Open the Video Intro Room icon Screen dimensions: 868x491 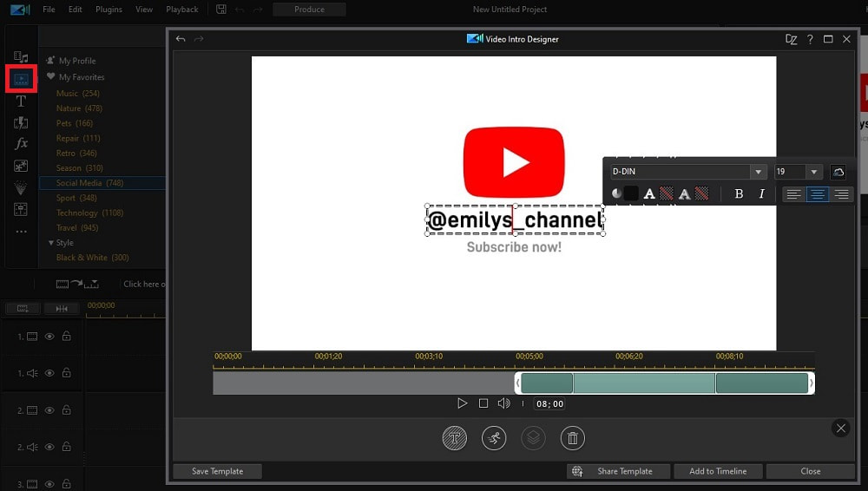pyautogui.click(x=21, y=79)
